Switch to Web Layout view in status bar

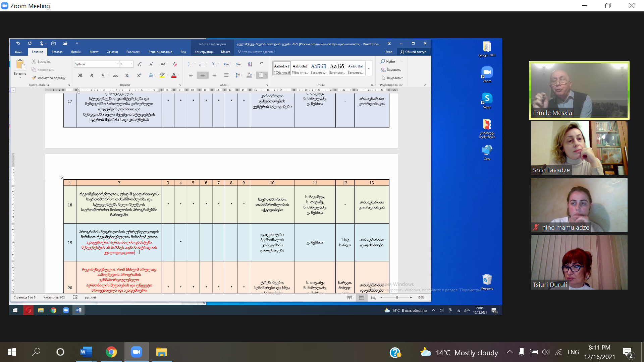click(373, 297)
